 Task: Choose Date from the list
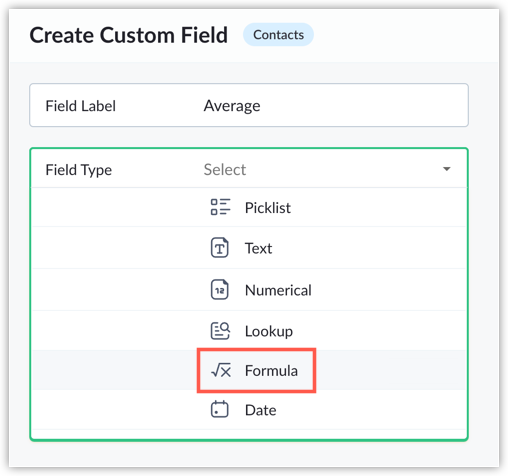coord(249,410)
